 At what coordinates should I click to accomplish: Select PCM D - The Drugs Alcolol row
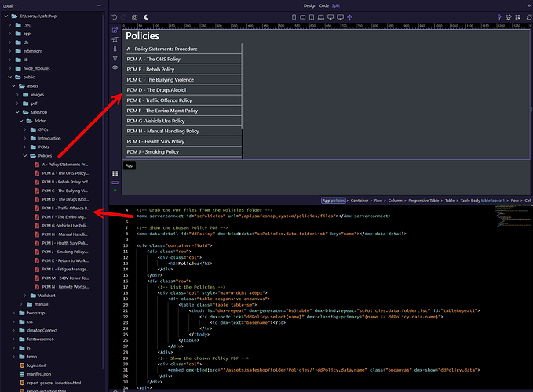[x=184, y=90]
